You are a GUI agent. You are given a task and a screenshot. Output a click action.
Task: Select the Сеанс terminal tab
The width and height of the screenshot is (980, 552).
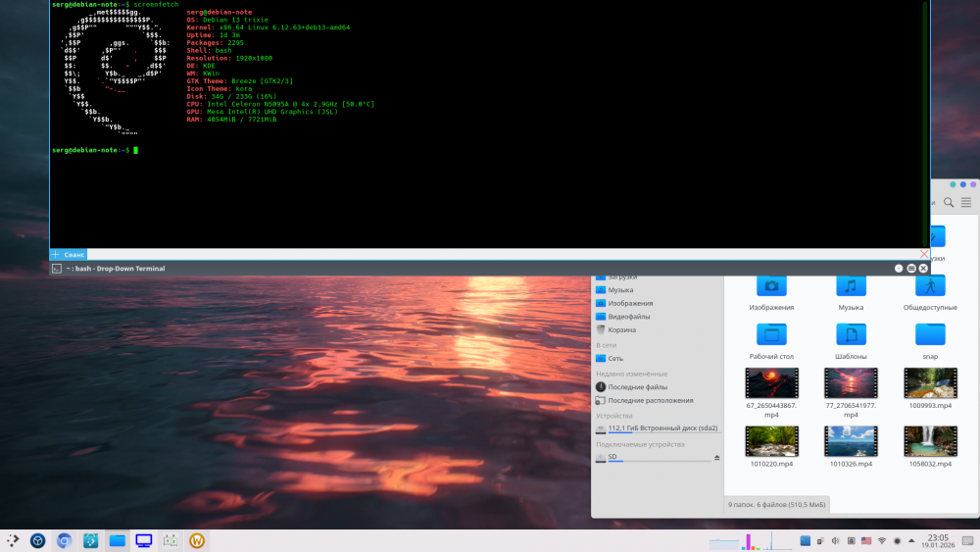point(73,254)
